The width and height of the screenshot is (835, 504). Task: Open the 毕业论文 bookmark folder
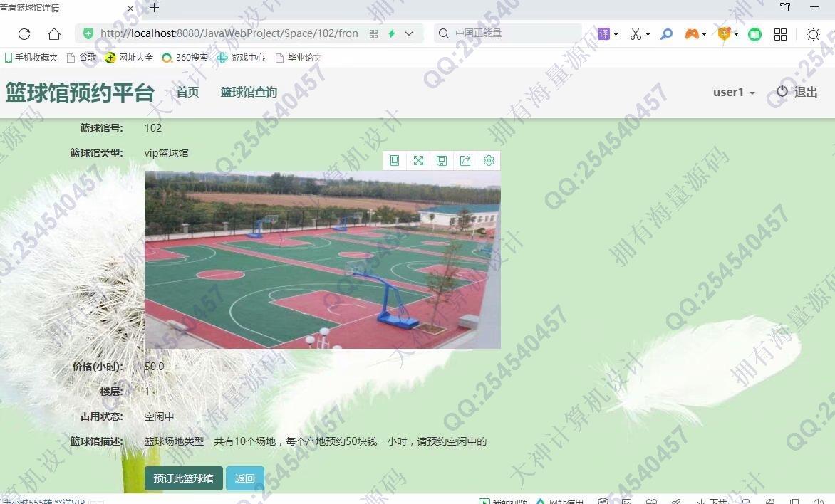coord(299,58)
